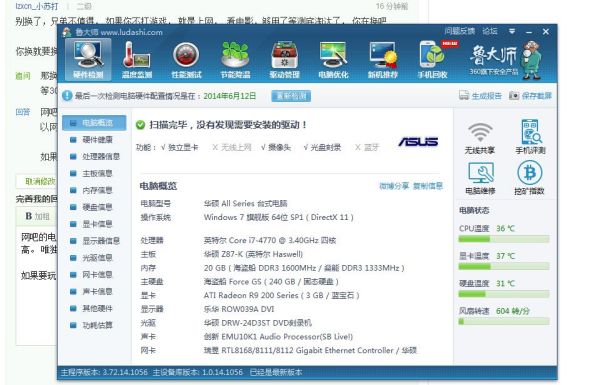The width and height of the screenshot is (600, 385).
Task: Click the 追问 link in the browser page
Action: tap(23, 76)
